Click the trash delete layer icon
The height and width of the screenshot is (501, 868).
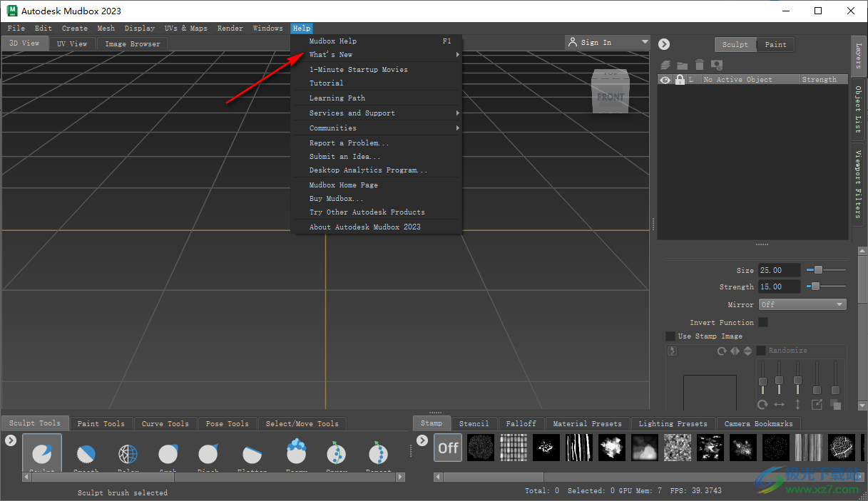coord(700,65)
